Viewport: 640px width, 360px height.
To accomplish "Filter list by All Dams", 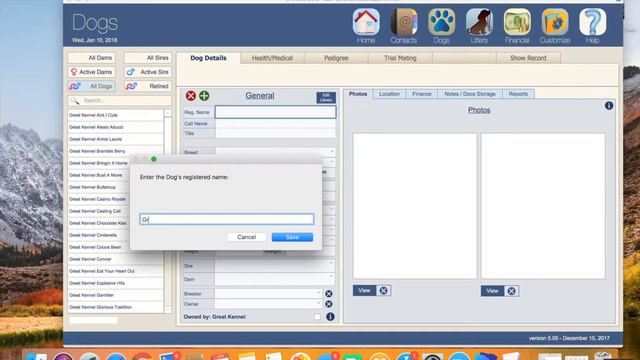I will tap(91, 58).
